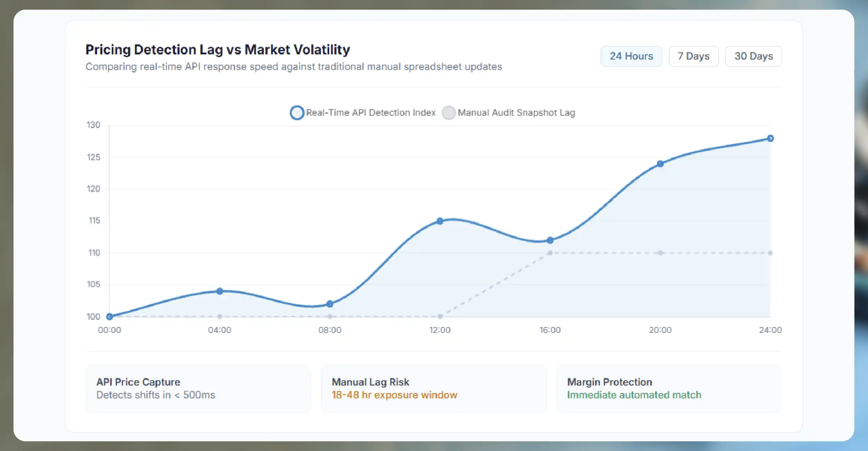868x451 pixels.
Task: Open the Margin Protection card
Action: pos(669,388)
